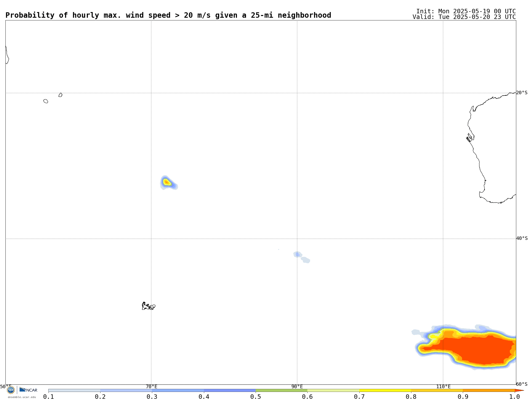Click the 1.0 colorbar tick label
Viewport: 532px width, 400px height.
515,397
